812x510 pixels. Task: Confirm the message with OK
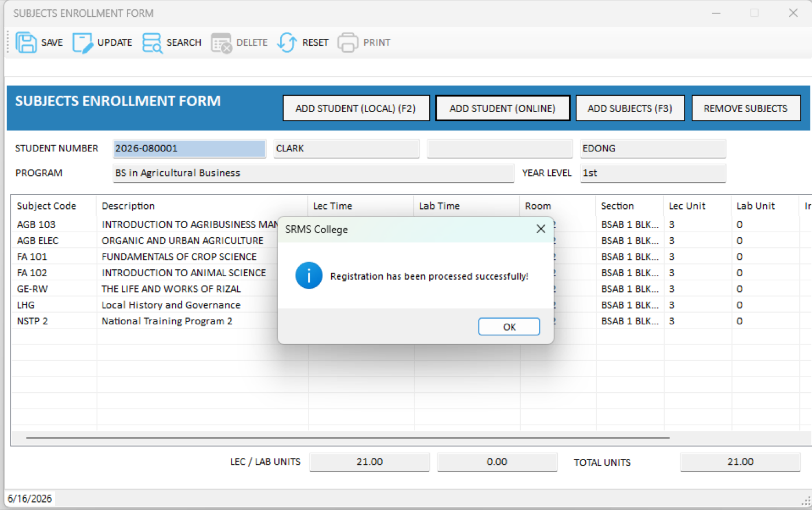pos(509,327)
